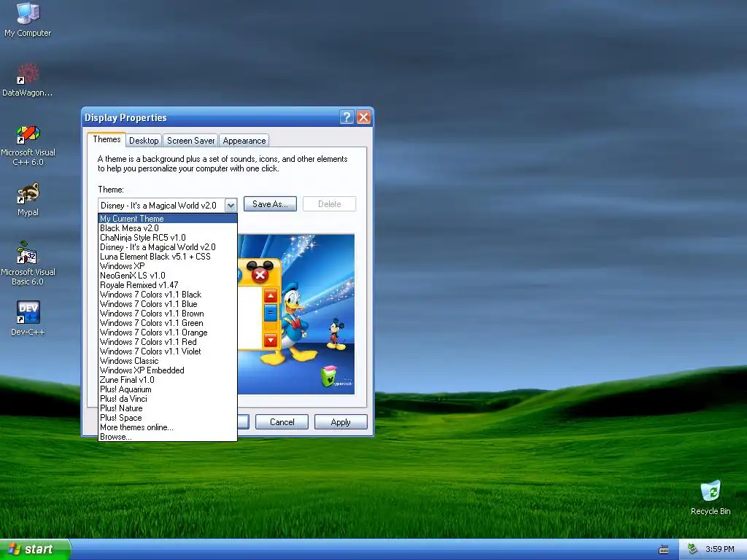747x560 pixels.
Task: Click the network icon in system tray
Action: [x=692, y=549]
